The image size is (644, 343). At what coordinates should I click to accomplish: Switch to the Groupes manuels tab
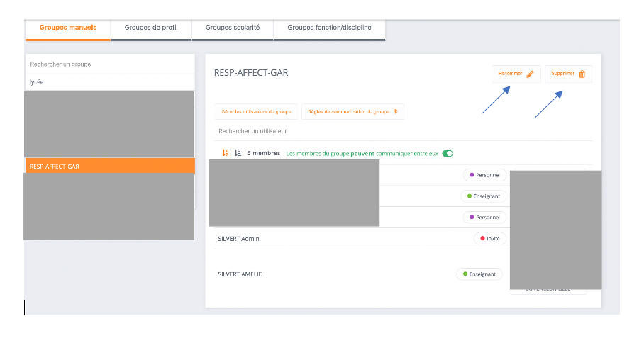click(68, 28)
